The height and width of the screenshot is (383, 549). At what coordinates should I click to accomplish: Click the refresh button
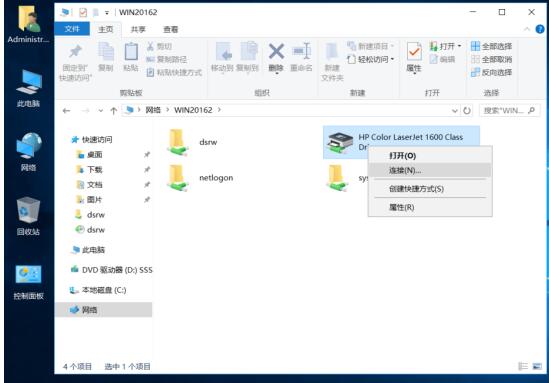[467, 111]
